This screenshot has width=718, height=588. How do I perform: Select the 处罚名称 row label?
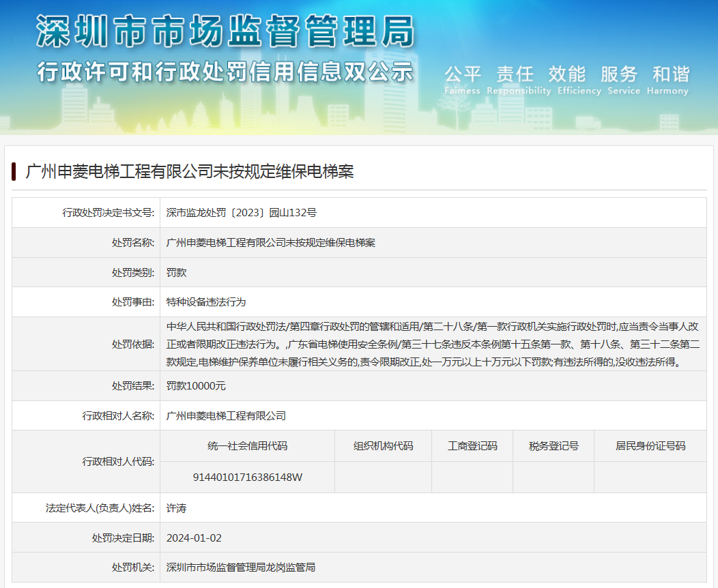point(133,243)
